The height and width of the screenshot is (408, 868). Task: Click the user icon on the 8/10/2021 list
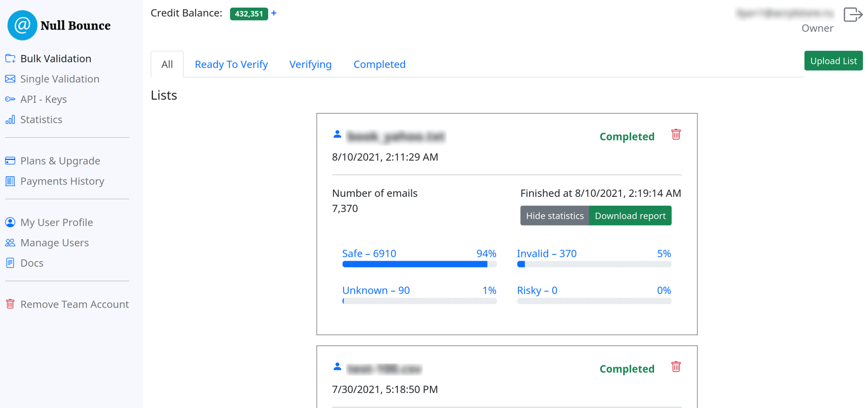pyautogui.click(x=337, y=134)
